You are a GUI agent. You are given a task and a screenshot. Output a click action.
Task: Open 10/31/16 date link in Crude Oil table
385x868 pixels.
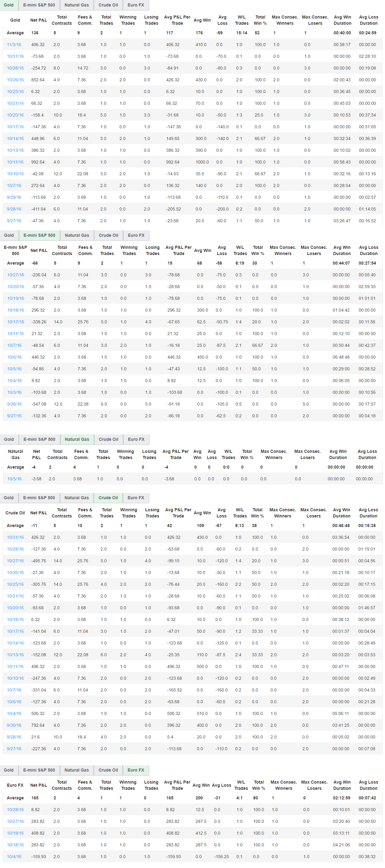[x=15, y=537]
